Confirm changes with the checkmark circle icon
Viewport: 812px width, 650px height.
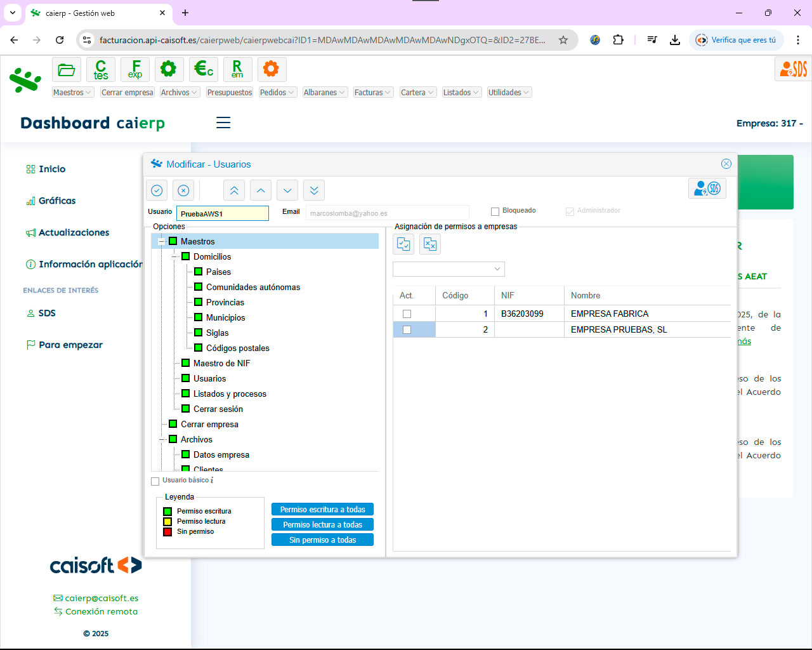pos(157,190)
